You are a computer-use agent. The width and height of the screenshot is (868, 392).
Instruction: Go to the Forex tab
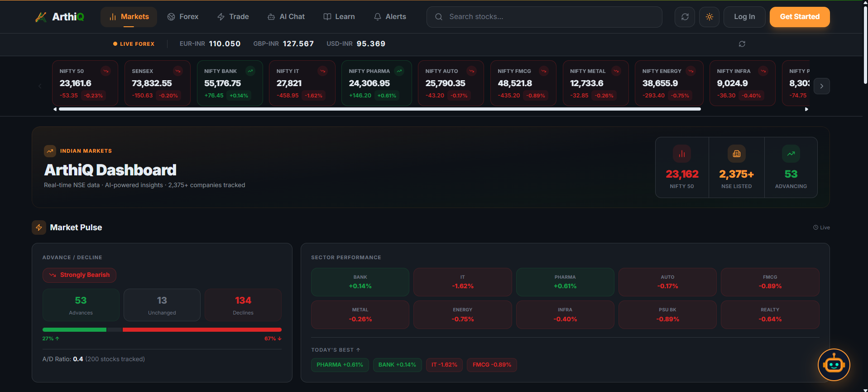click(183, 17)
